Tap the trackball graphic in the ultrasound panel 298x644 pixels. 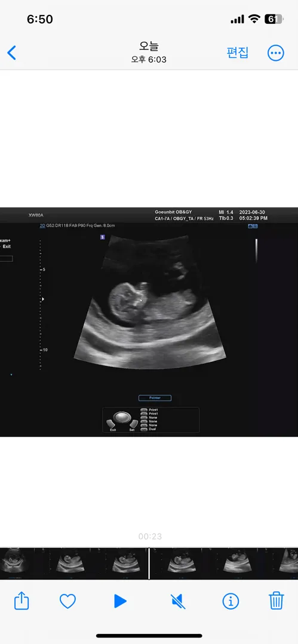click(x=122, y=417)
